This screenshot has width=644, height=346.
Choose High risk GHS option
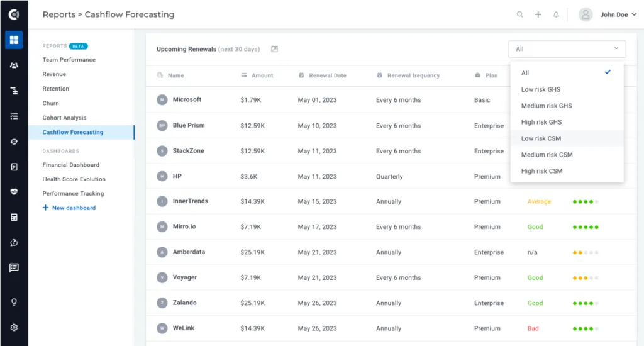(x=567, y=122)
